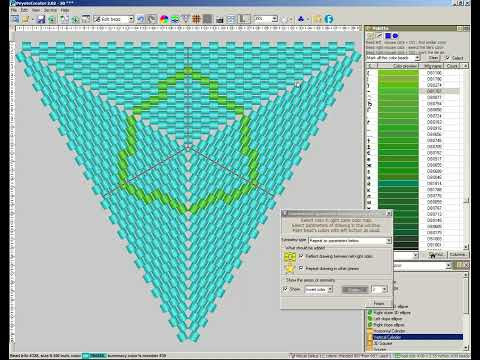Click the button left of Columns

[x=437, y=255]
